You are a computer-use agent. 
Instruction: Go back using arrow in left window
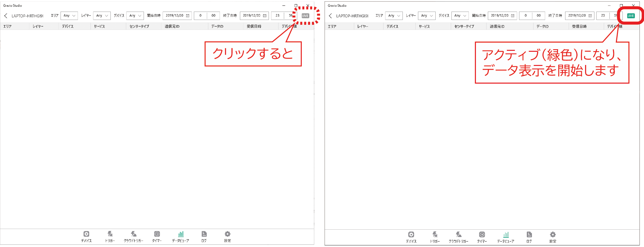(x=5, y=16)
